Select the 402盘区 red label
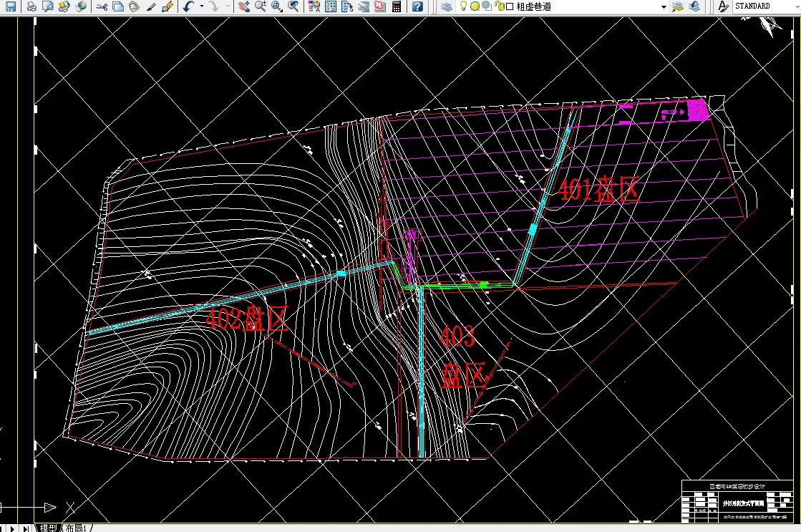Viewport: 801px width, 532px height. click(247, 318)
